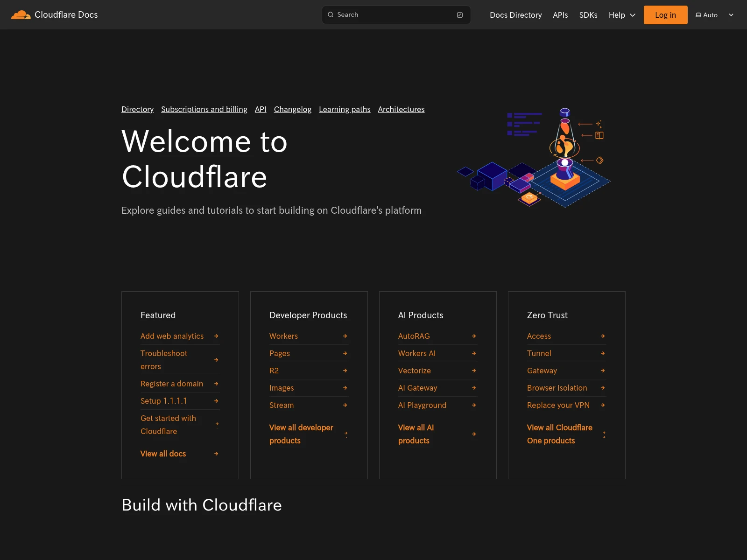The image size is (747, 560).
Task: Click the arrow next to Replace your VPN
Action: (x=602, y=405)
